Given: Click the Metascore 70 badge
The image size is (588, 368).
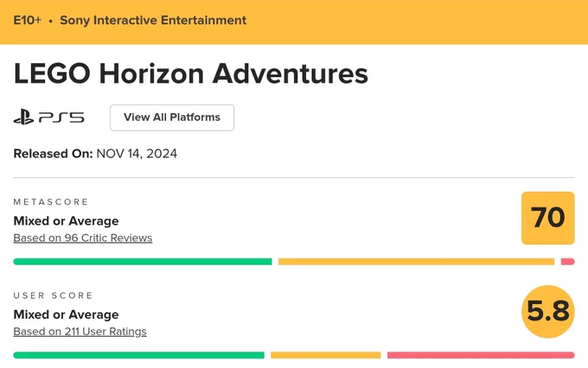Looking at the screenshot, I should [x=548, y=218].
